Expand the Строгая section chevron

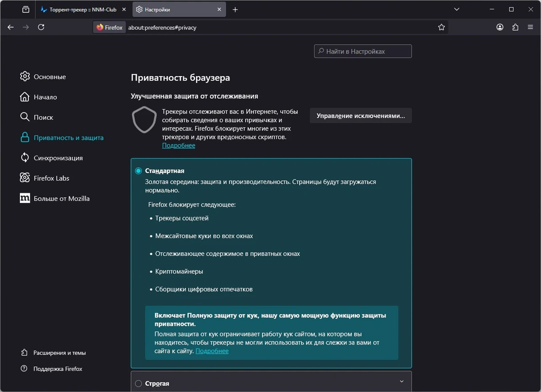click(x=402, y=382)
